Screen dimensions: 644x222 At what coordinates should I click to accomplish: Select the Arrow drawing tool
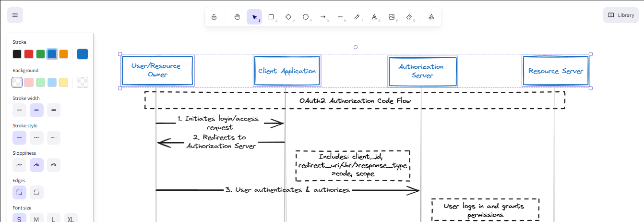[323, 17]
